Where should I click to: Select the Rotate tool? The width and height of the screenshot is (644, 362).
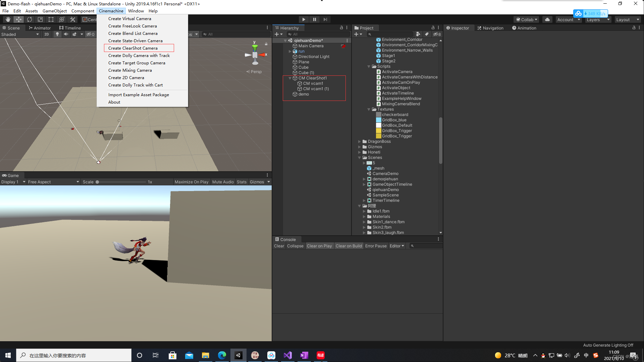pos(30,19)
